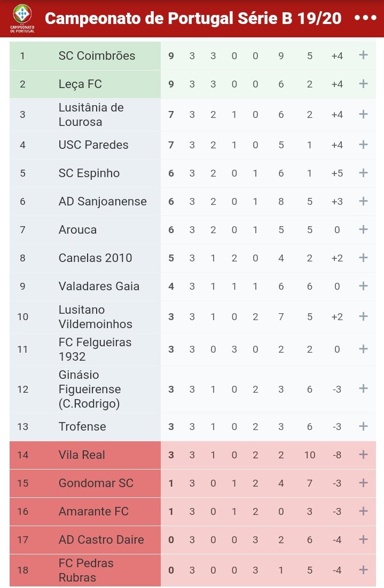Expand Leça FC details with plus
This screenshot has width=384, height=588.
[363, 84]
